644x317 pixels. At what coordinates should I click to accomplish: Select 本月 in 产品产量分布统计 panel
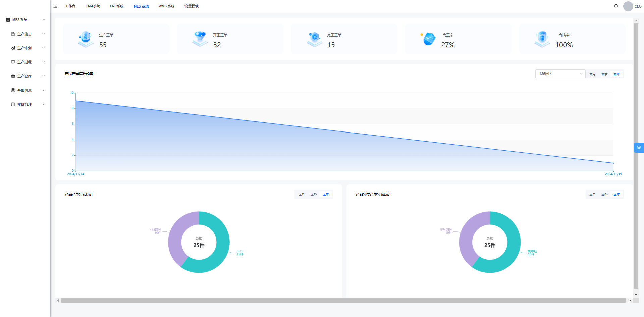pos(301,195)
